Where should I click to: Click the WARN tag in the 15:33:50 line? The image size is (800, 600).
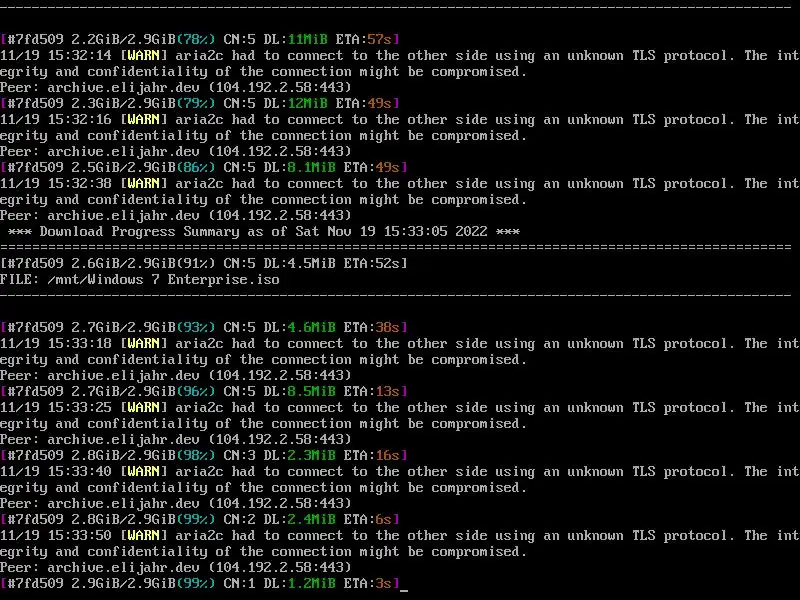tap(144, 535)
